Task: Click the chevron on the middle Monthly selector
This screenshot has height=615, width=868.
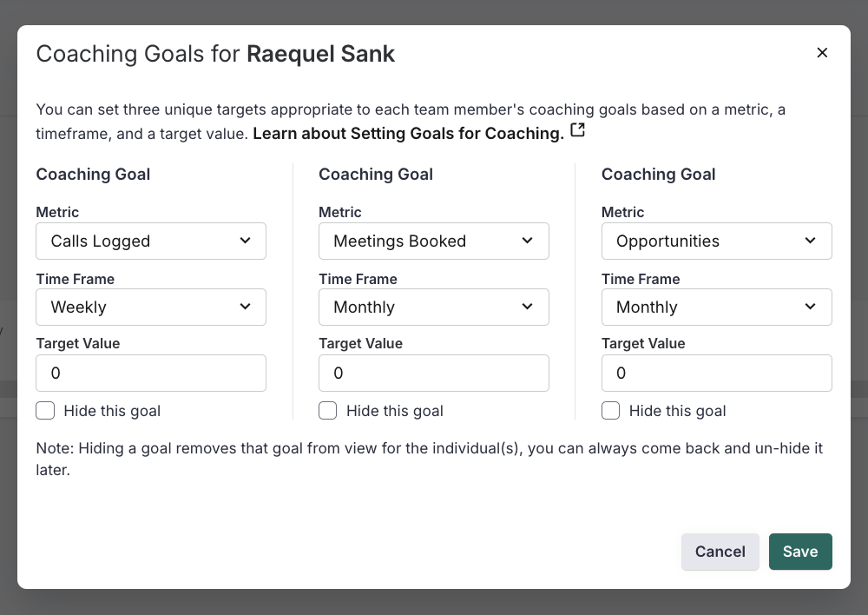Action: tap(528, 307)
